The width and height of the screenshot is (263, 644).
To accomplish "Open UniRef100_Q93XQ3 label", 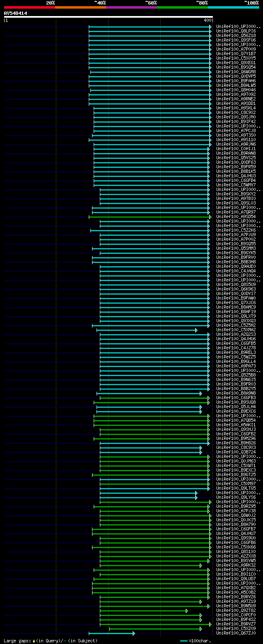I will tap(236, 321).
